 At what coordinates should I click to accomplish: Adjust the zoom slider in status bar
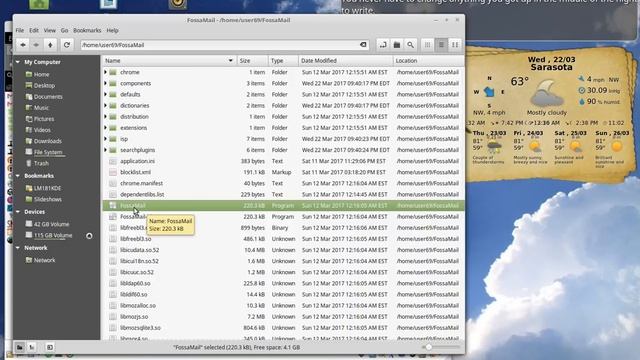[428, 347]
